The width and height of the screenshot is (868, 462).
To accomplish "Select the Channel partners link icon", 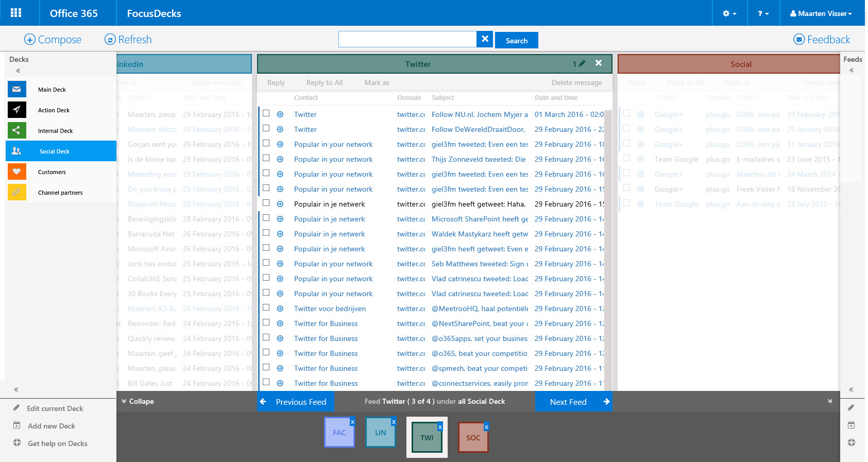I will pos(16,192).
